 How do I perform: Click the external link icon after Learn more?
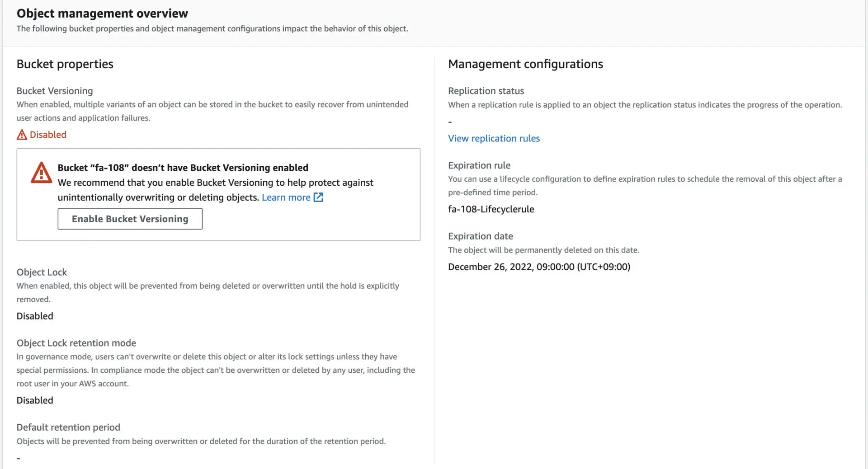coord(318,197)
